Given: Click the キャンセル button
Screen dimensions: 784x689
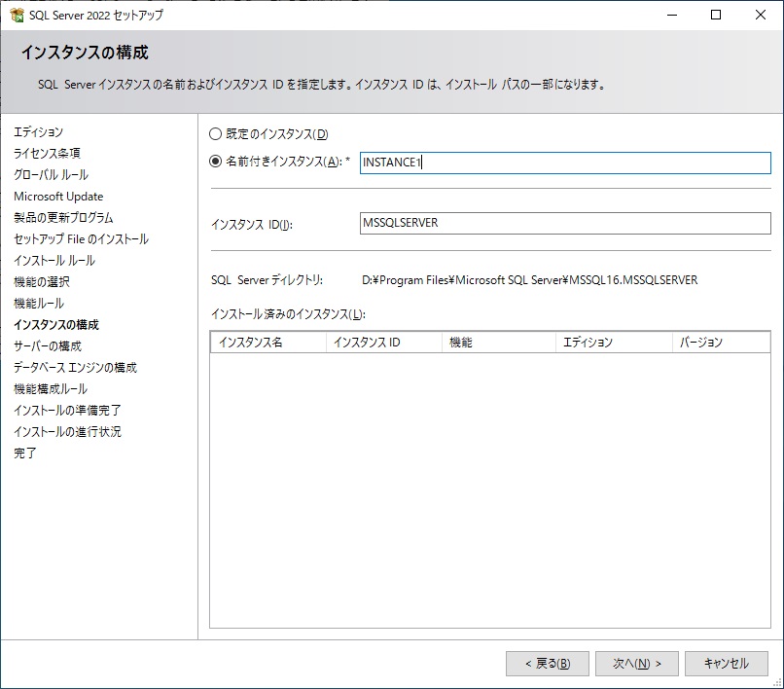Looking at the screenshot, I should [726, 664].
